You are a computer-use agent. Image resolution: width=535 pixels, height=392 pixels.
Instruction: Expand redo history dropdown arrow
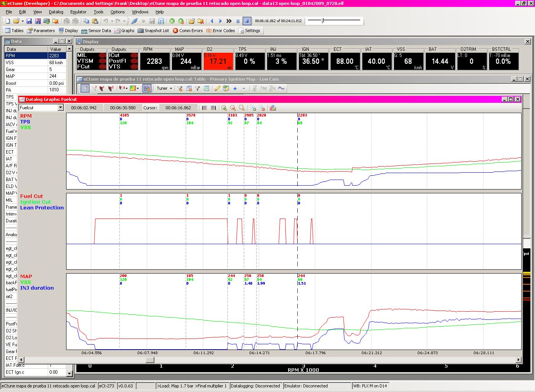(x=124, y=21)
